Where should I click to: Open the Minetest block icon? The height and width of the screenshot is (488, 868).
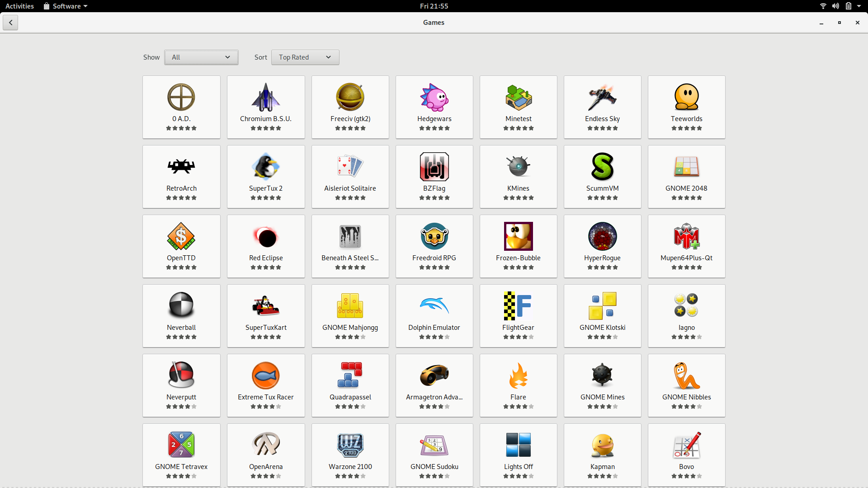tap(519, 97)
